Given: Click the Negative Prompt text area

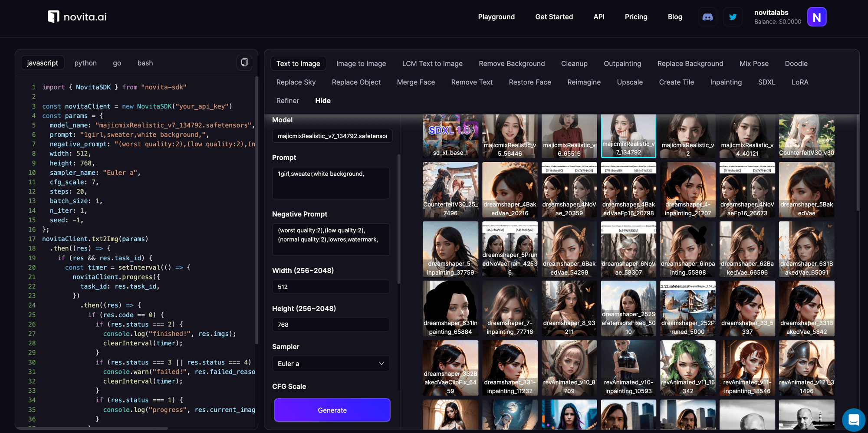Looking at the screenshot, I should [331, 239].
